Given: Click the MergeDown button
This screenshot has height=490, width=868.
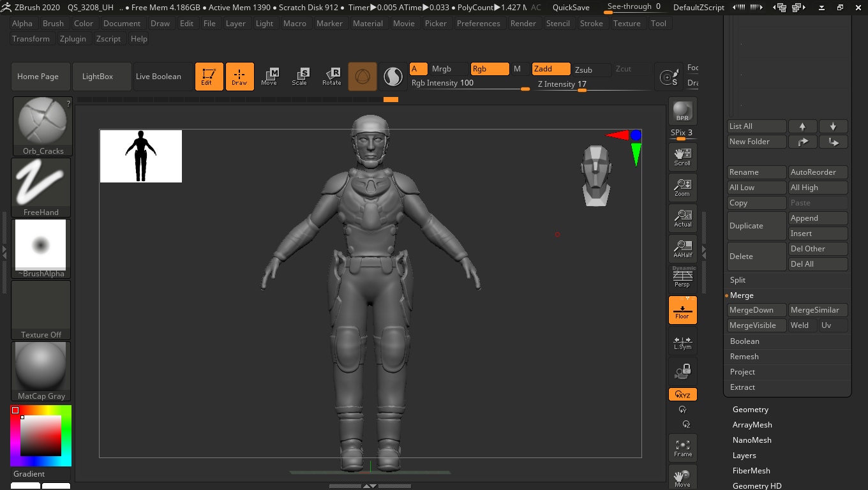Looking at the screenshot, I should [x=751, y=310].
